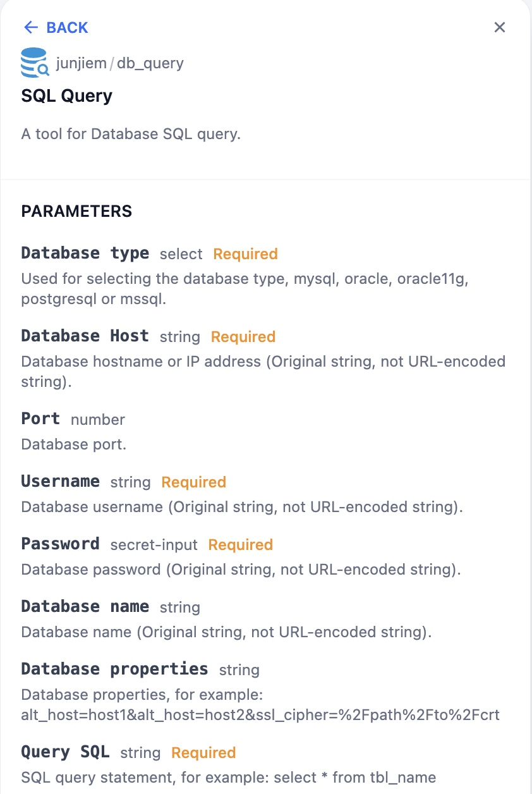Viewport: 532px width, 794px height.
Task: Click the Query SQL parameter label
Action: (65, 752)
